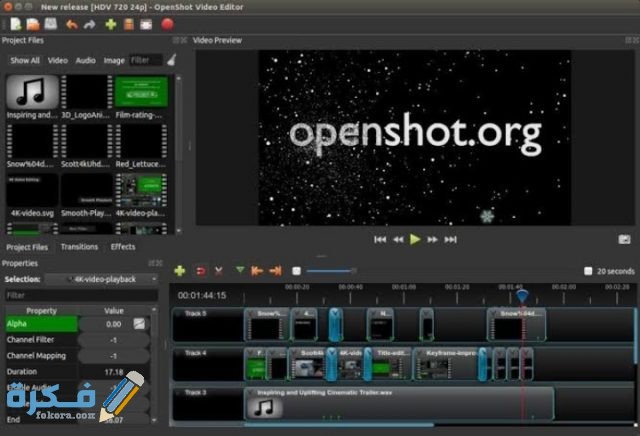This screenshot has height=436, width=640.
Task: Open the Effects tab
Action: point(123,246)
